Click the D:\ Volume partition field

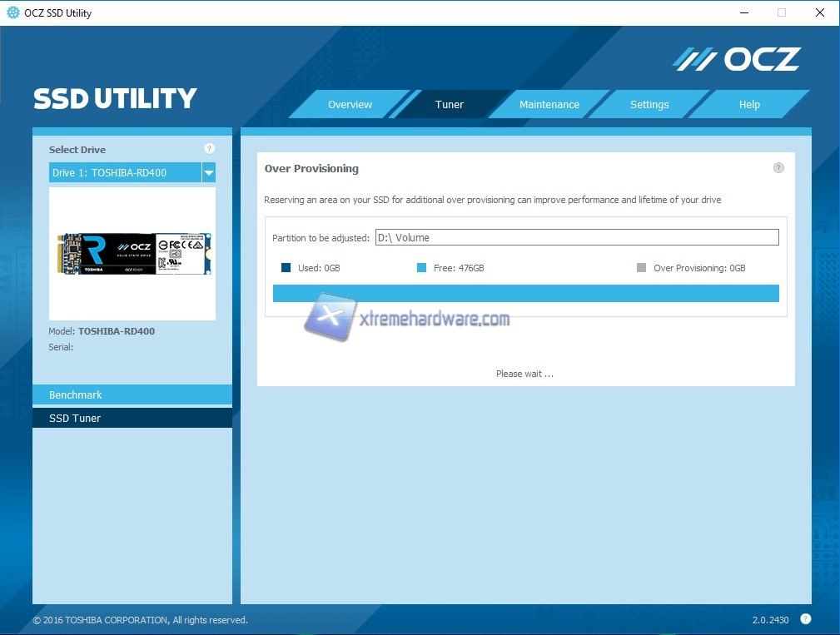coord(577,237)
